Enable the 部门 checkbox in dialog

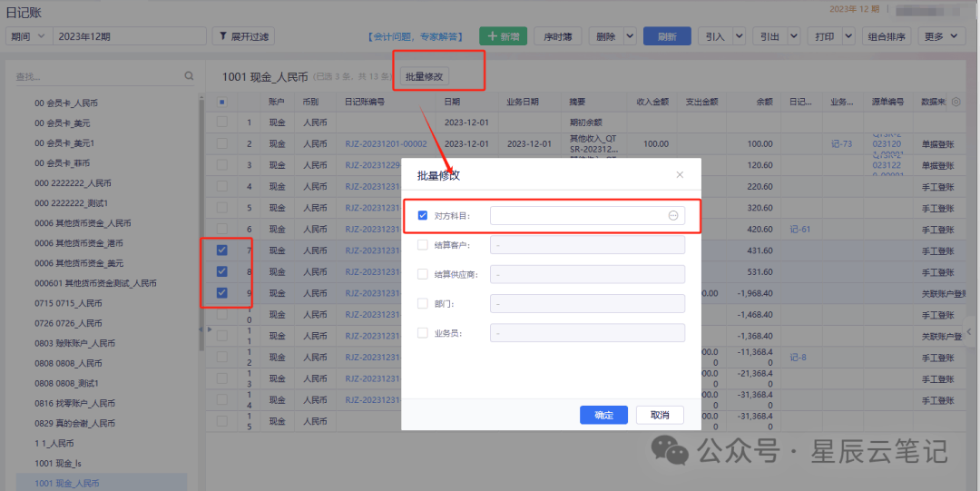click(x=423, y=303)
